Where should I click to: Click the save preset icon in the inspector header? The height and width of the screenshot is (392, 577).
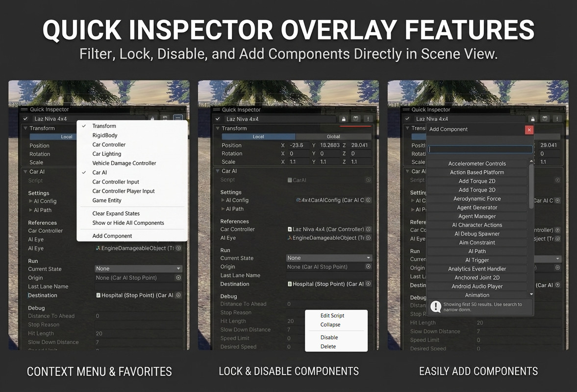[355, 119]
